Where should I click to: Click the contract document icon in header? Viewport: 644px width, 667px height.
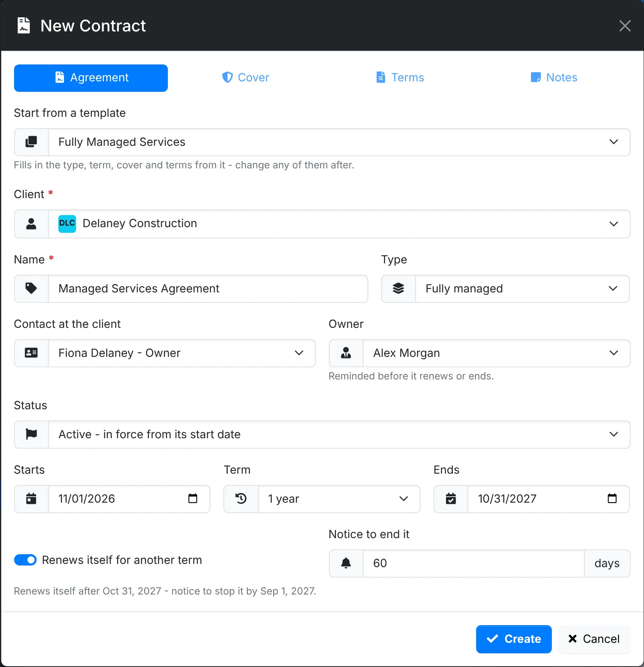coord(24,26)
